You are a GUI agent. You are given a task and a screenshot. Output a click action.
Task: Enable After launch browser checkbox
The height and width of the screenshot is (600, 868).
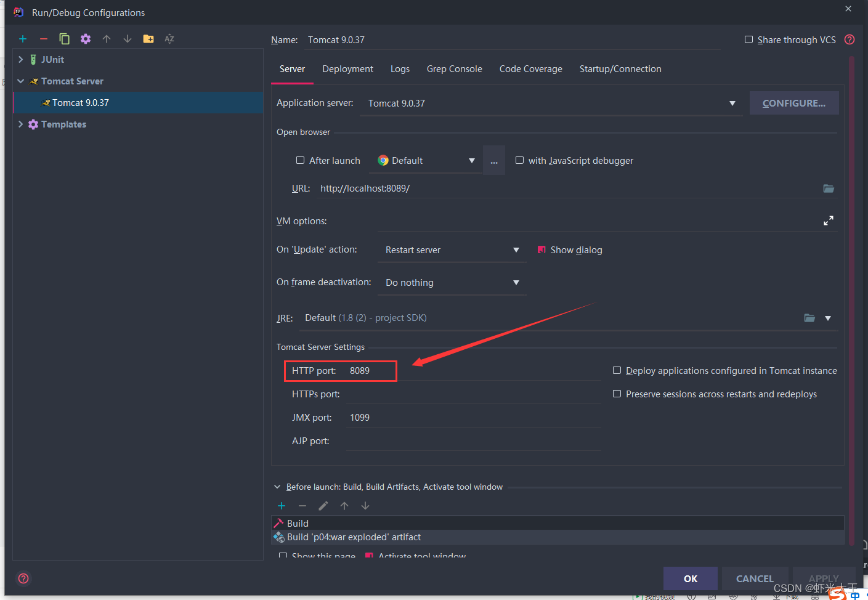click(x=300, y=160)
